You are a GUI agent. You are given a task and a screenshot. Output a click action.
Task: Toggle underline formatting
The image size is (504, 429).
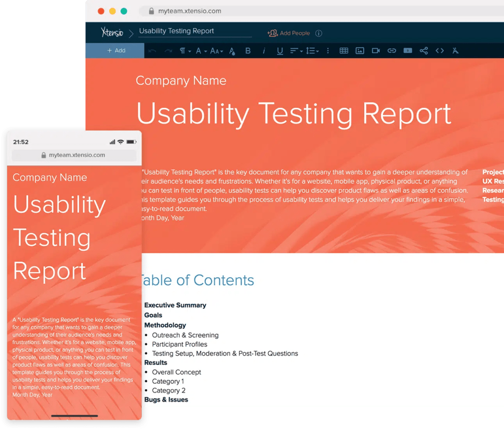pos(280,51)
